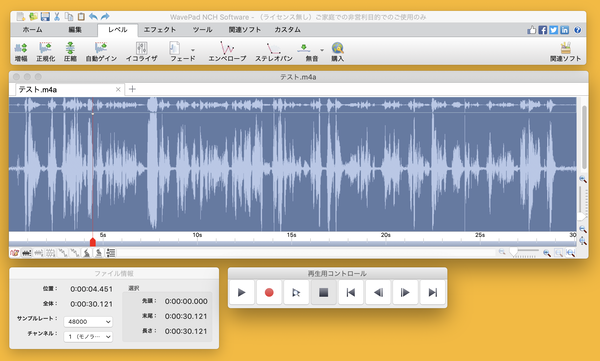Click the Fade (フェード) icon
The width and height of the screenshot is (600, 361).
[175, 49]
